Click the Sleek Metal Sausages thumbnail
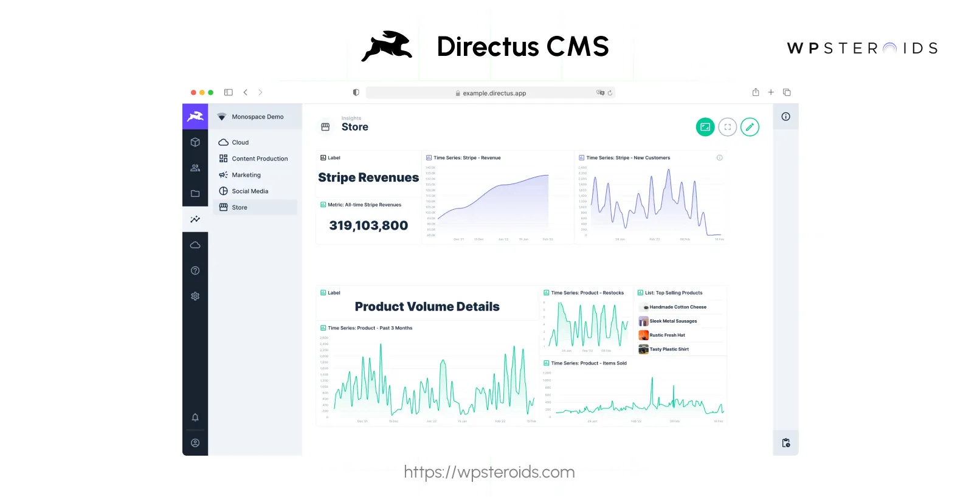The width and height of the screenshot is (980, 497). [x=643, y=321]
